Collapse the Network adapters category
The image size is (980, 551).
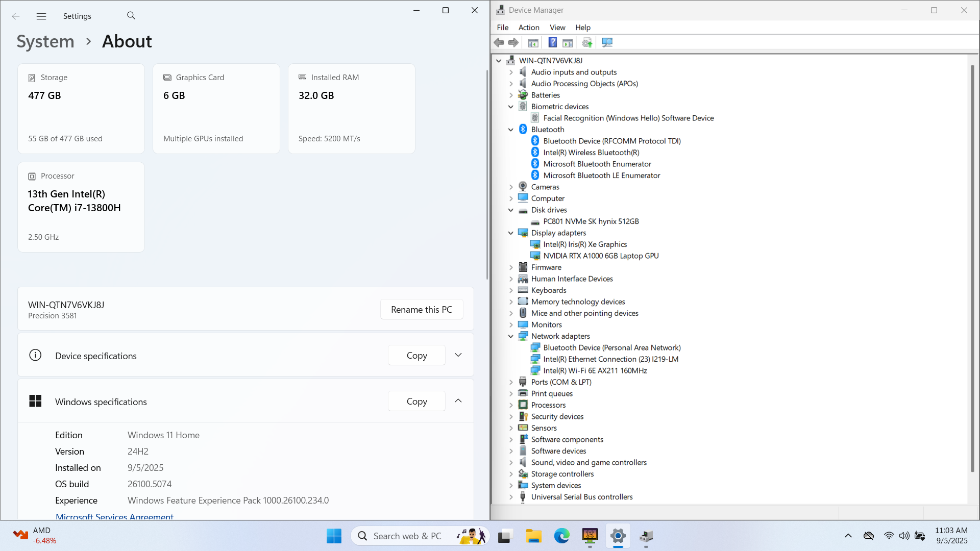[x=510, y=336]
